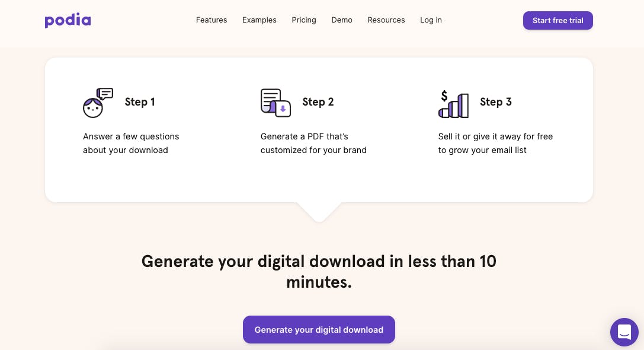Click the Podia logo

68,20
